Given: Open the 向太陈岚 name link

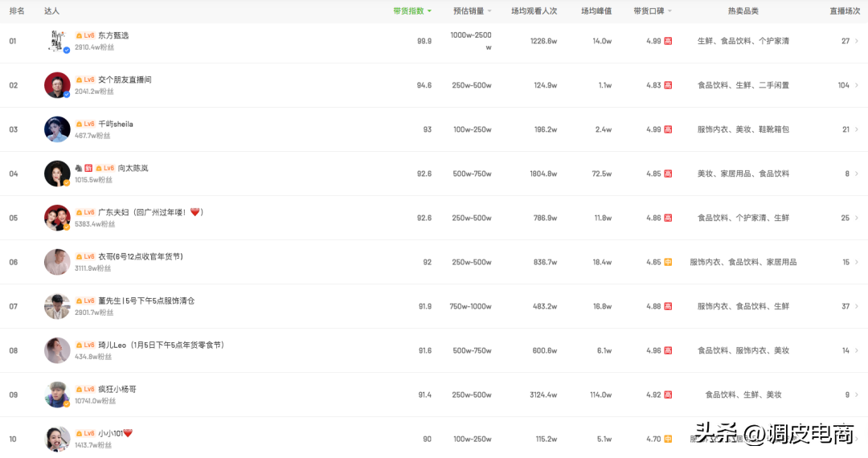Looking at the screenshot, I should pos(133,168).
